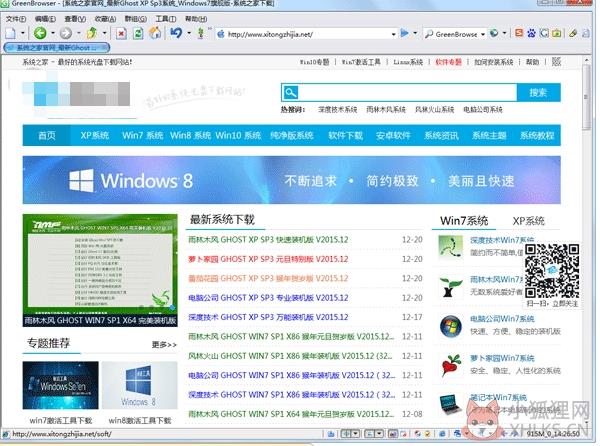Click the up-folder yellow arrow toolbar icon
600x446 pixels.
click(x=91, y=33)
